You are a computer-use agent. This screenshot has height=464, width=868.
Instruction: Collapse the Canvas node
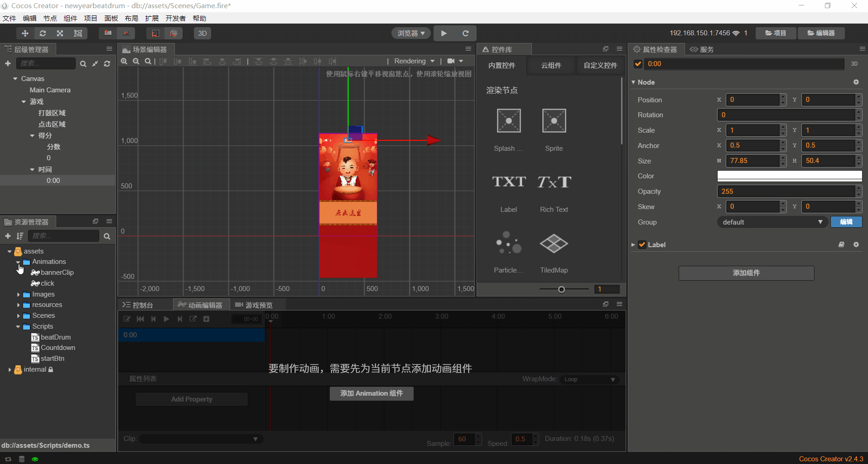(x=15, y=79)
